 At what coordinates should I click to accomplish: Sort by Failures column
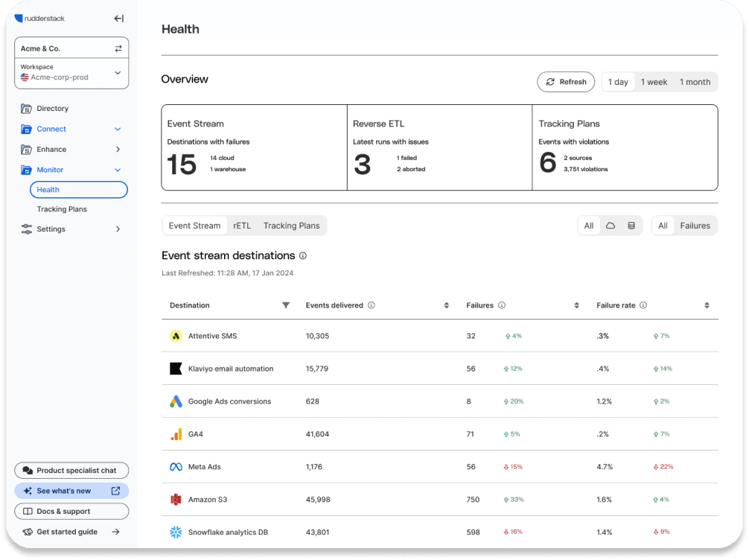576,305
